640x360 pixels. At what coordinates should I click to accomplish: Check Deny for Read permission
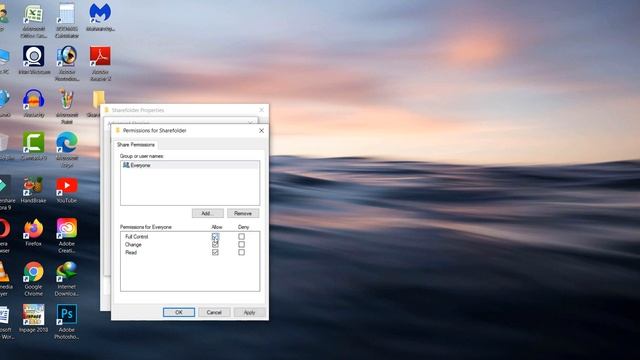click(x=241, y=252)
